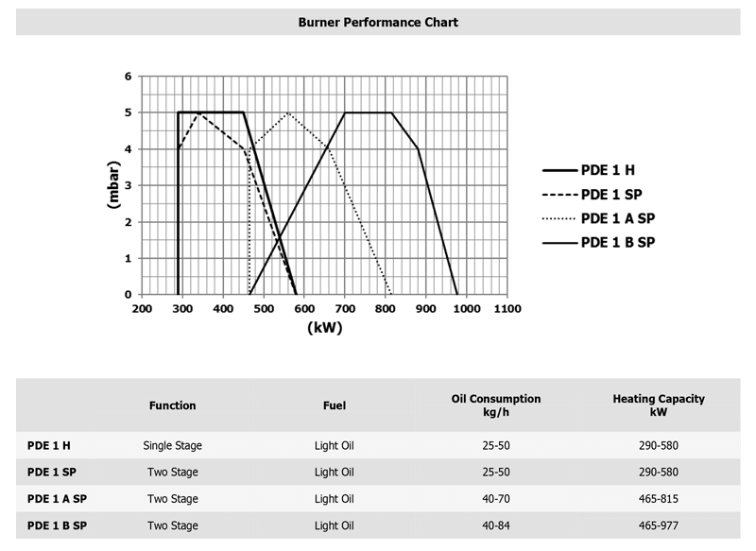
Task: Click the 40-70 oil consumption cell
Action: 496,499
